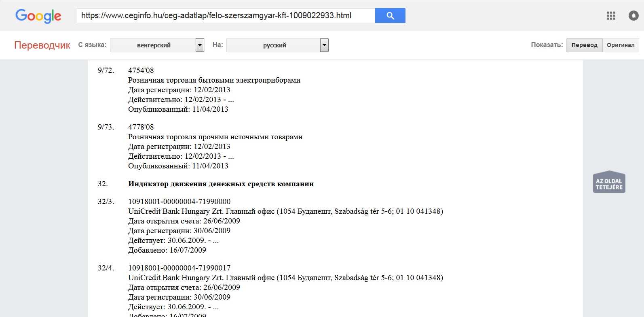This screenshot has width=644, height=317.
Task: Click the code '4778'08'
Action: (x=141, y=127)
